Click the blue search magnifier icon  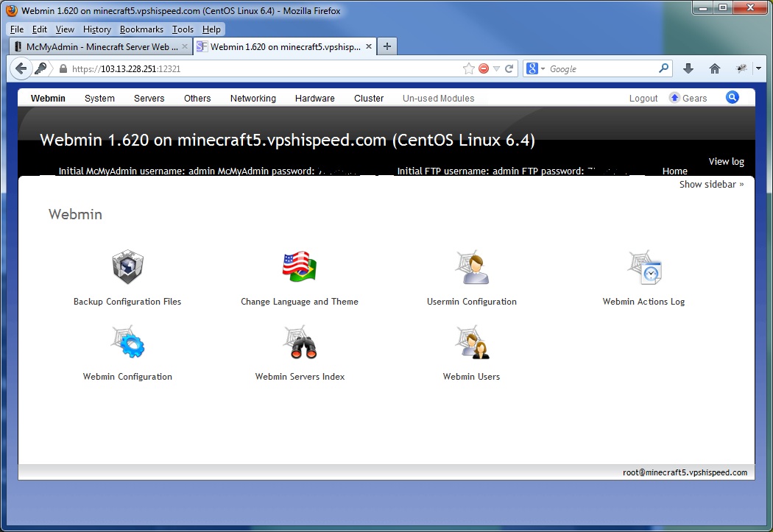[732, 98]
